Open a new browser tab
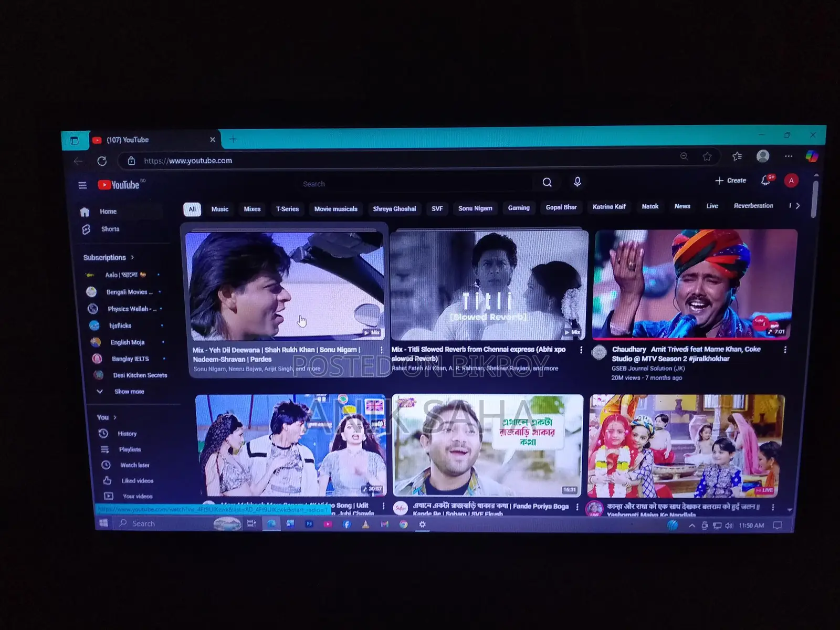Viewport: 840px width, 630px height. tap(233, 139)
